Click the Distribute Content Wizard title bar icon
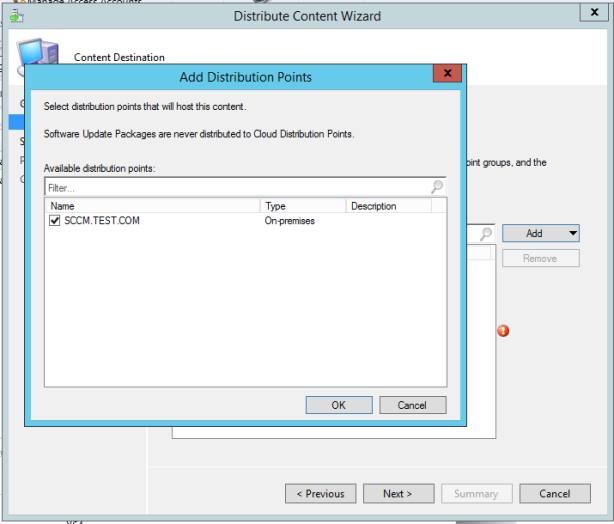 coord(16,16)
